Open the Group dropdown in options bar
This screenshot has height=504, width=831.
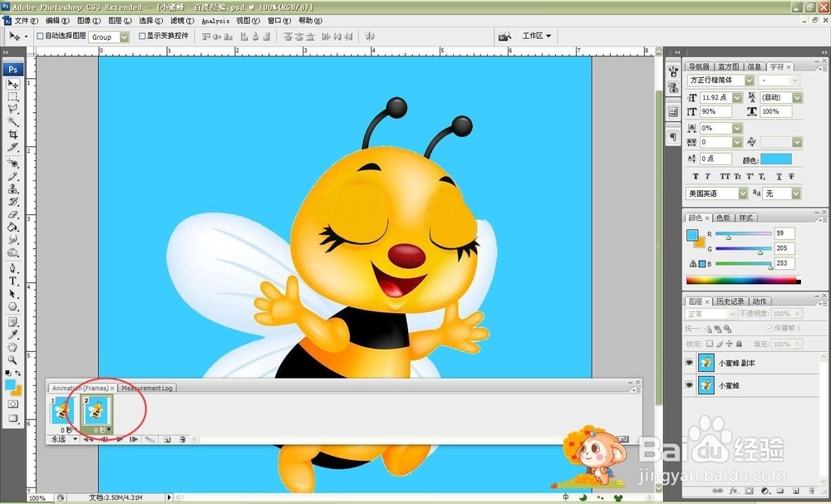coord(125,37)
